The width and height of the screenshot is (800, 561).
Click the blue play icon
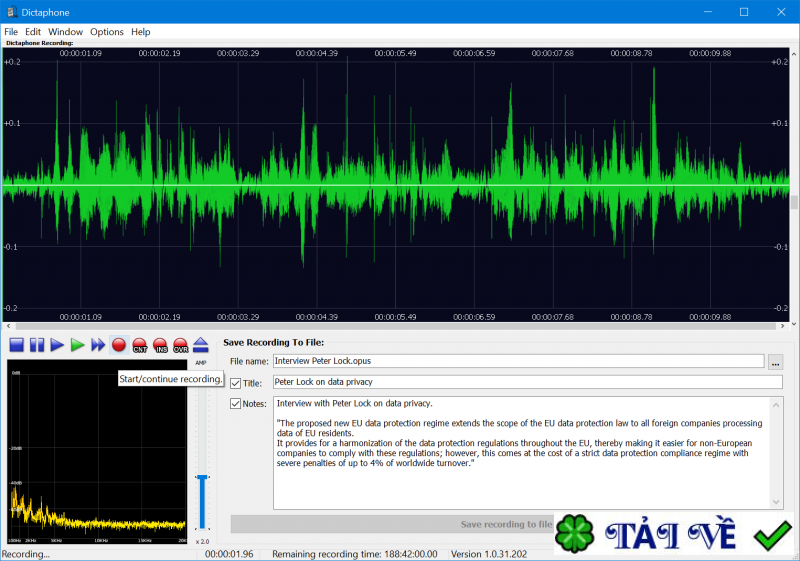57,345
